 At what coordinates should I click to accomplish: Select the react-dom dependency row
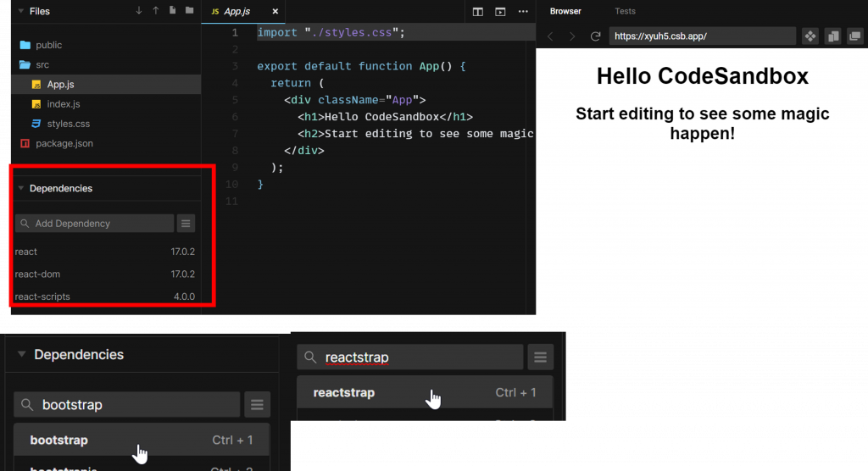104,274
